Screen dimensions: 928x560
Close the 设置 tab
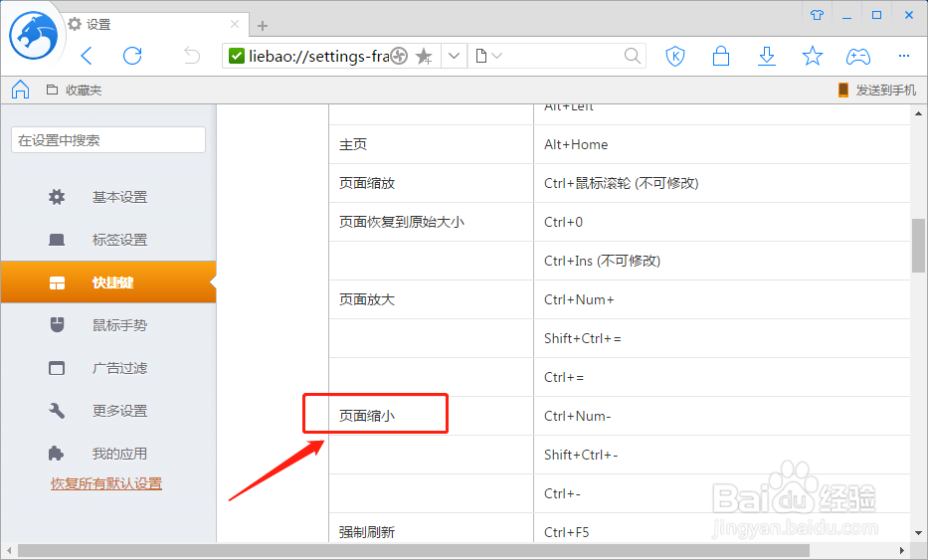click(x=235, y=24)
